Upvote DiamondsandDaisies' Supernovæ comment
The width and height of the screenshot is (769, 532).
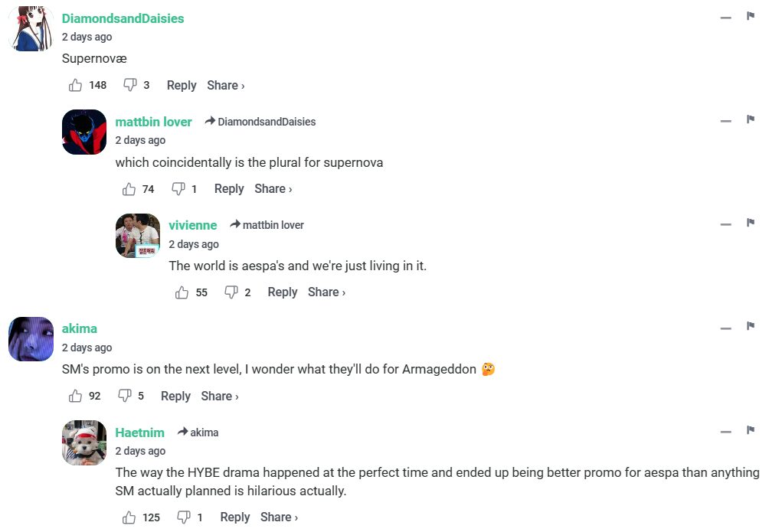76,85
